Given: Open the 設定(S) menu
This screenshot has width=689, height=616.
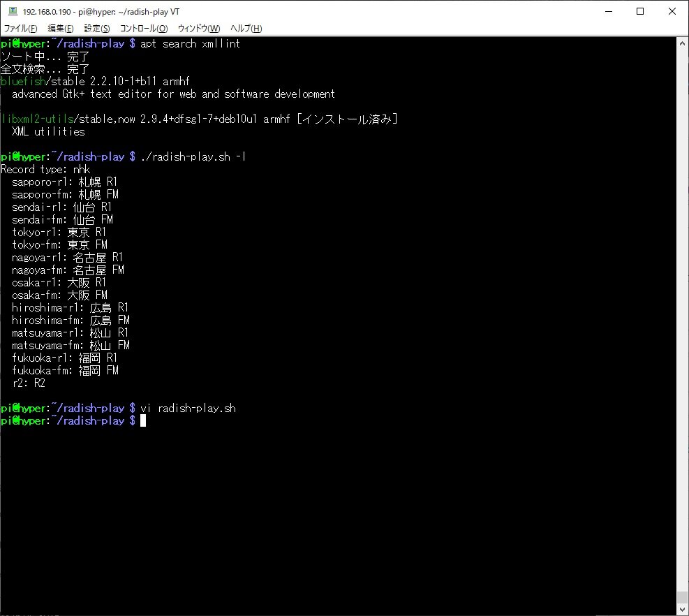Looking at the screenshot, I should pyautogui.click(x=96, y=29).
